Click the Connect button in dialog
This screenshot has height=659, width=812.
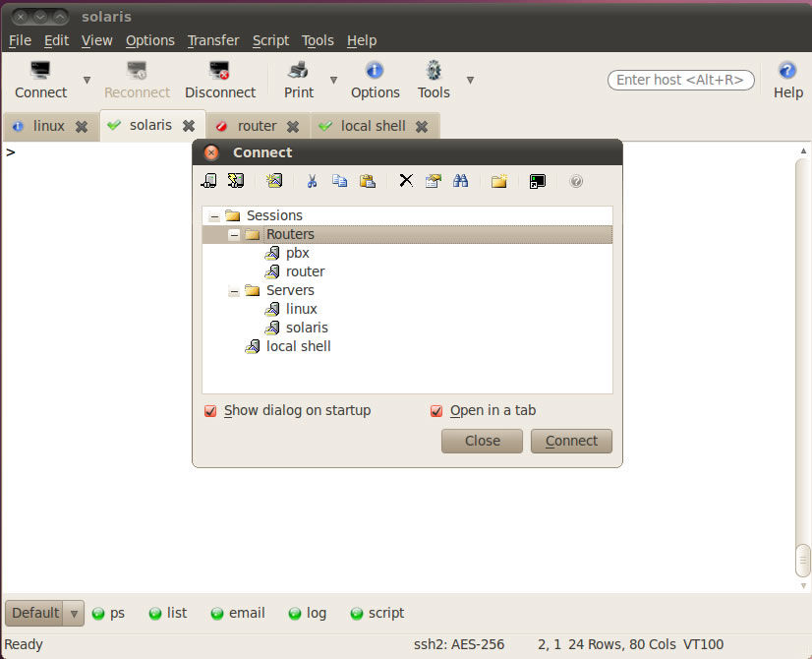pos(571,441)
